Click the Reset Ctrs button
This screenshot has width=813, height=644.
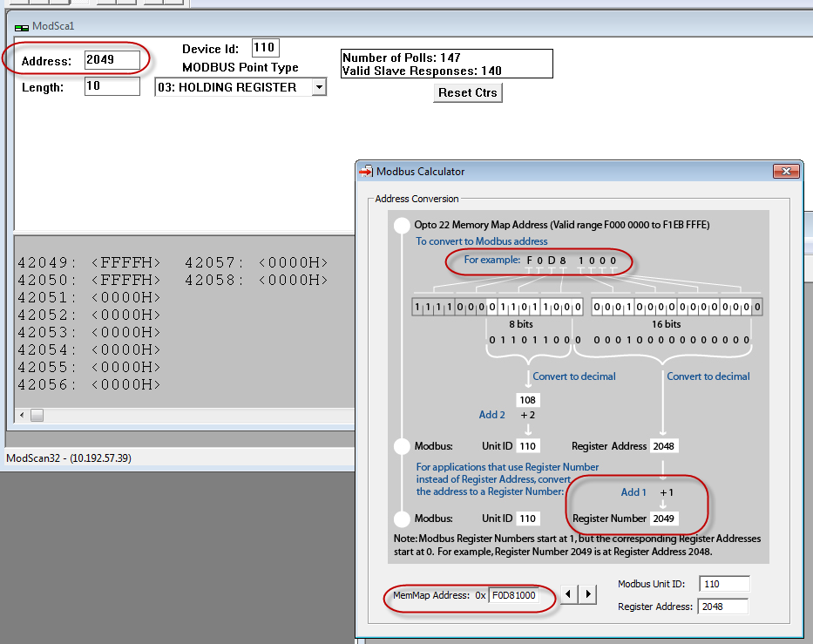click(468, 93)
